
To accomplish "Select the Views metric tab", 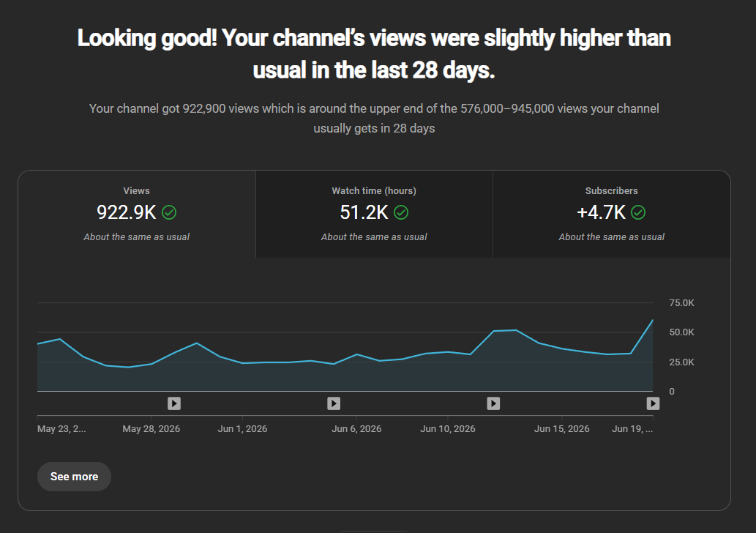I will coord(136,215).
